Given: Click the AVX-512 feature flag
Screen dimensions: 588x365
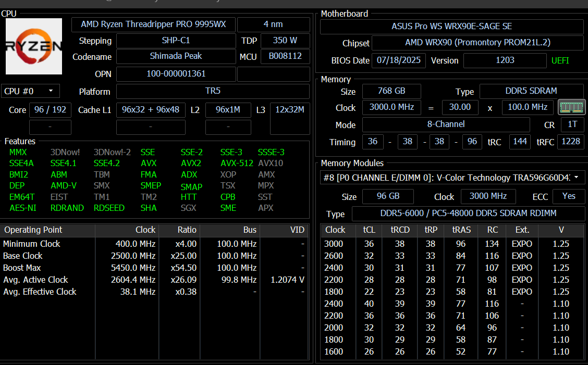Looking at the screenshot, I should pos(237,163).
